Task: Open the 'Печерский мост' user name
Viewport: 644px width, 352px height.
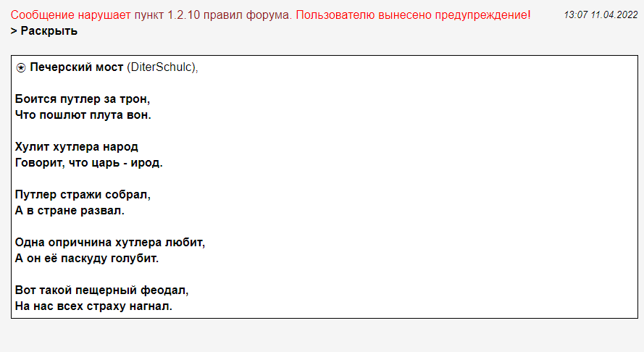Action: 76,67
